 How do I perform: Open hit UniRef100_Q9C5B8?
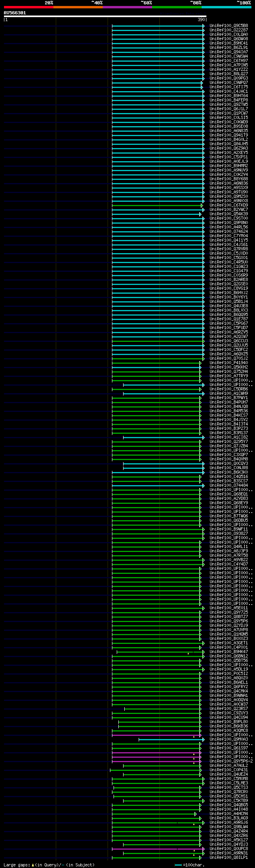pos(229,25)
